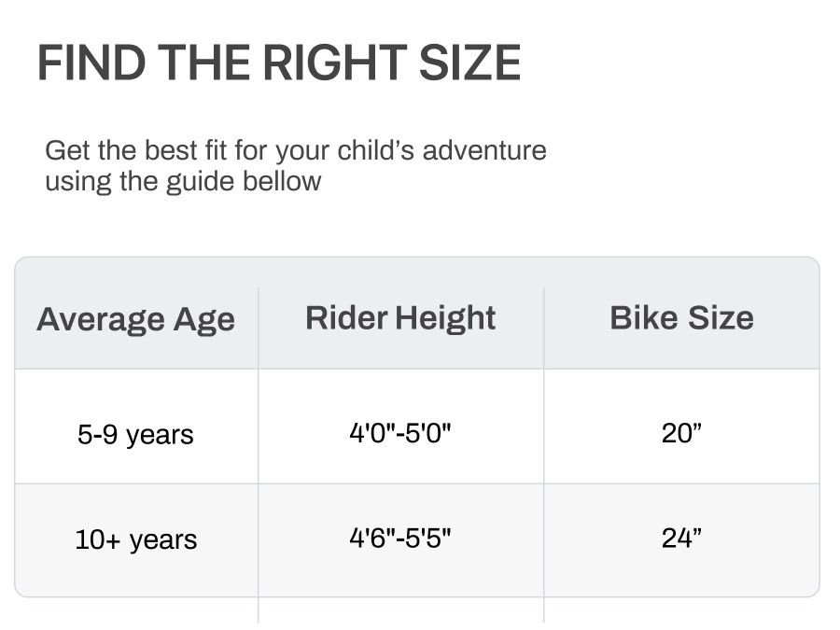
Task: Click the 'Get the best fit' subtitle line
Action: tap(295, 150)
